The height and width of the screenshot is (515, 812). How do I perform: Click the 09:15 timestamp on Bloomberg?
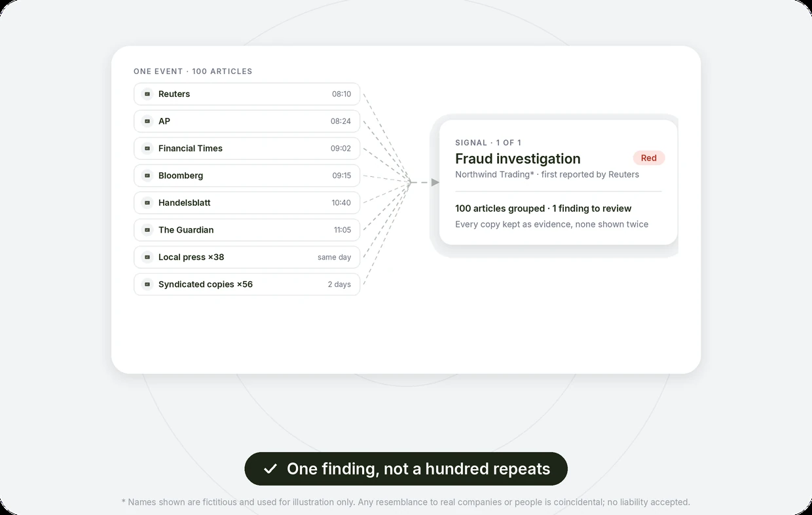341,176
